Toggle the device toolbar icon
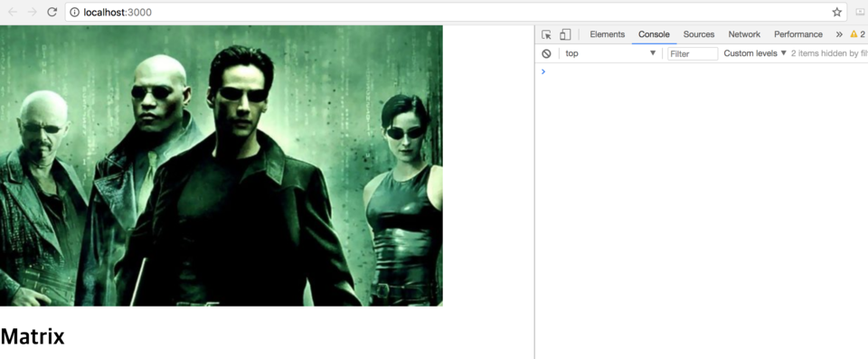 [x=564, y=34]
